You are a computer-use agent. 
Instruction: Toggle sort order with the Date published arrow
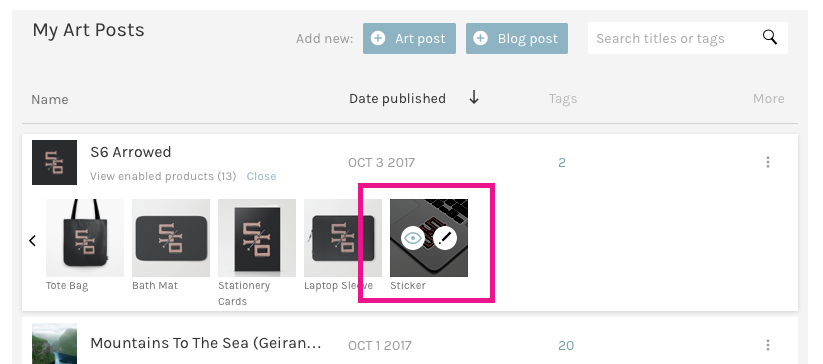click(474, 98)
